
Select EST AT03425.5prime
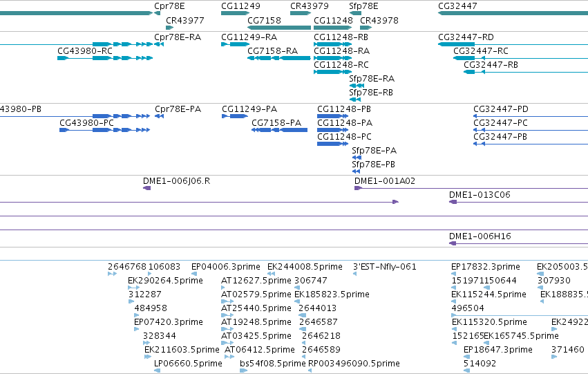256,336
